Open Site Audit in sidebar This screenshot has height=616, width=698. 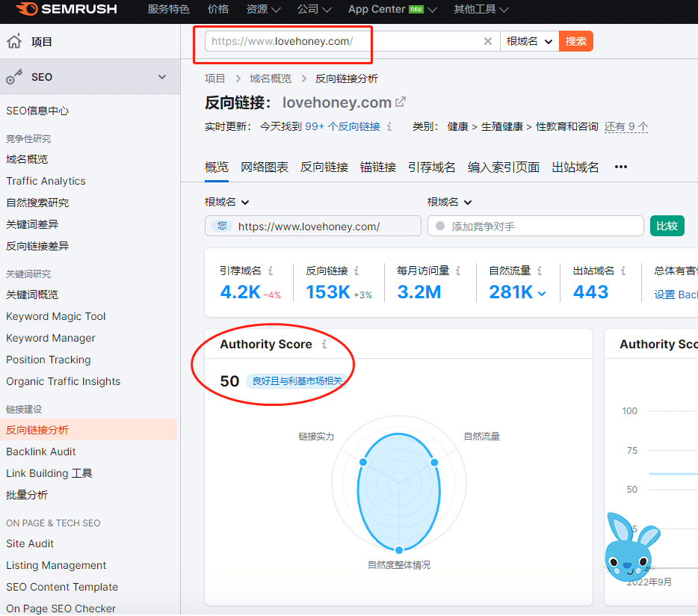pyautogui.click(x=30, y=543)
